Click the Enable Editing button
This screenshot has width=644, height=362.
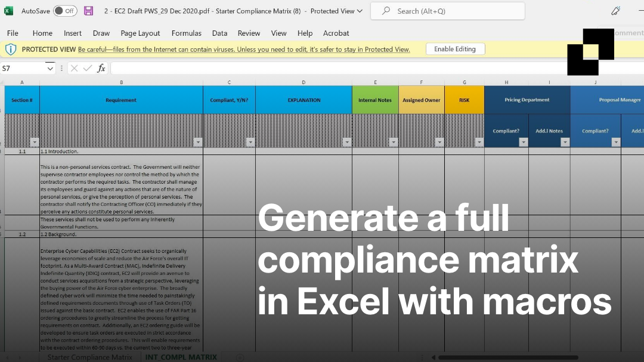tap(454, 49)
